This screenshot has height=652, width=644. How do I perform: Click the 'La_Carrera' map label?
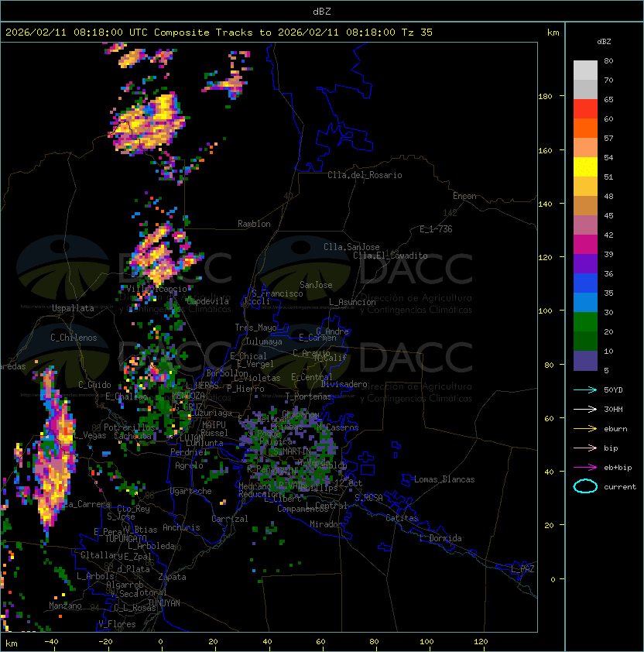87,504
